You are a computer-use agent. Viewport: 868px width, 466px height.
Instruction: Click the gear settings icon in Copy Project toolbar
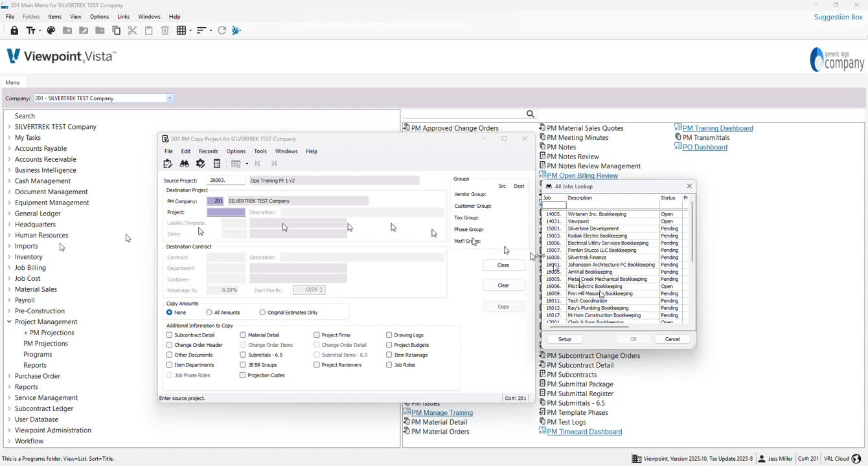201,164
